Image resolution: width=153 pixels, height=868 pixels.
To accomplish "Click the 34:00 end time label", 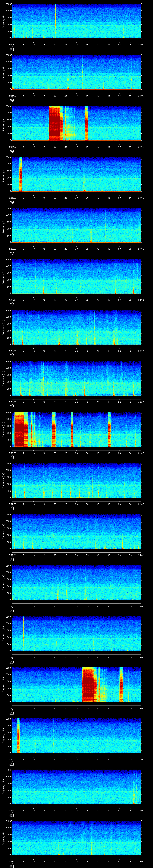I will pos(141,606).
